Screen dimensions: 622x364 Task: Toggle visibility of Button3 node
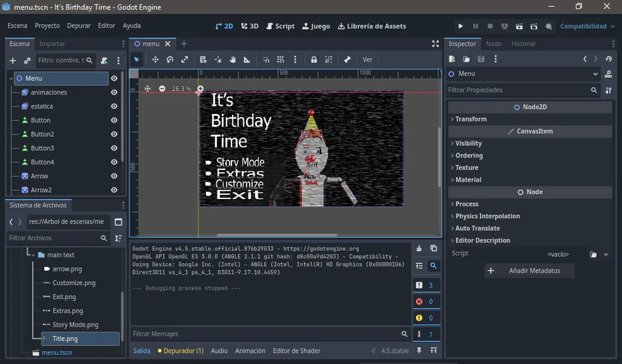(114, 148)
